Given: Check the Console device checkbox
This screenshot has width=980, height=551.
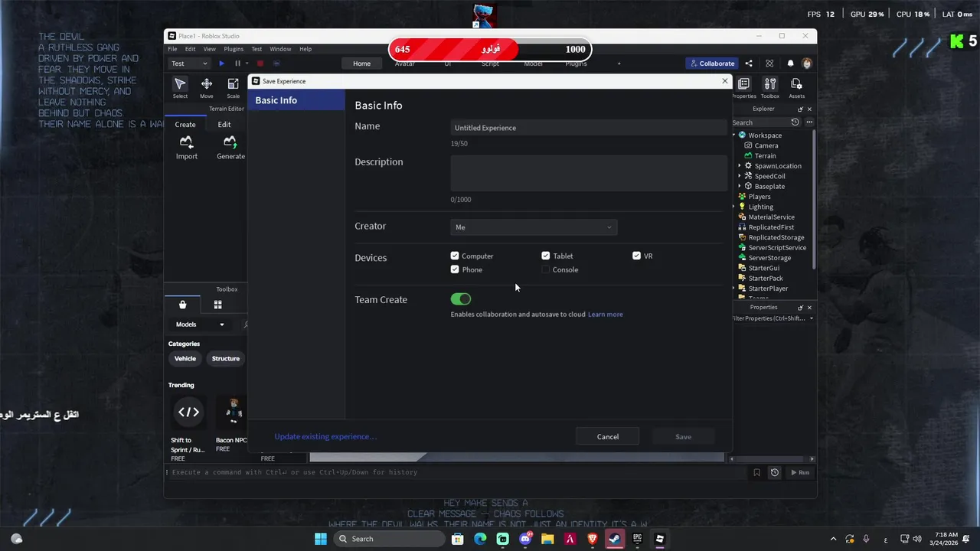Looking at the screenshot, I should pos(546,269).
